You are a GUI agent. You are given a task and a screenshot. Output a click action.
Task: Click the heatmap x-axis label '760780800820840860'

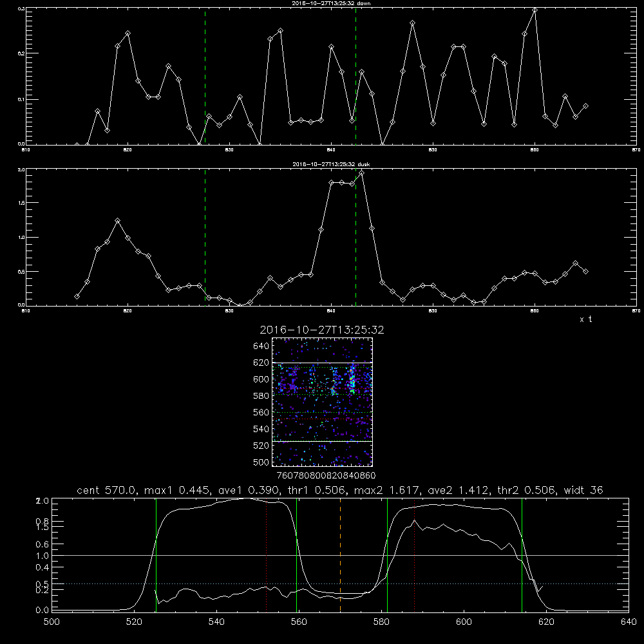[326, 475]
